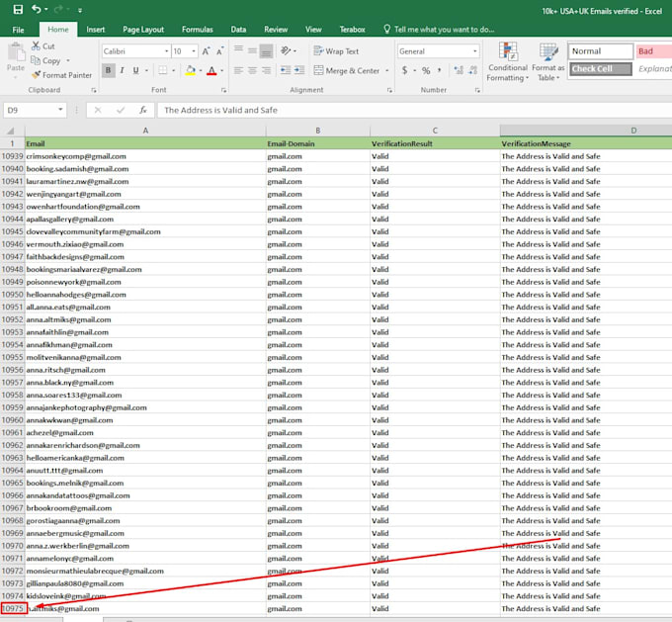Apply the Check Cell style
The width and height of the screenshot is (672, 622).
[x=601, y=68]
